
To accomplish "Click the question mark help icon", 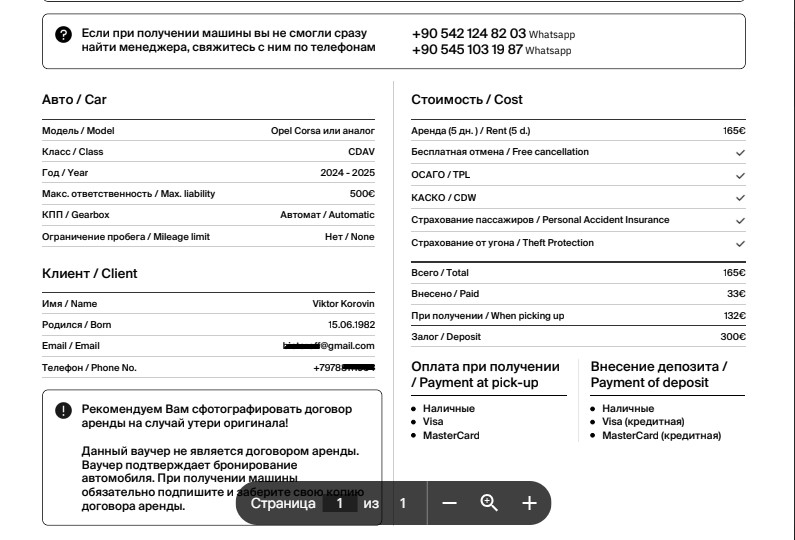I will tap(63, 35).
